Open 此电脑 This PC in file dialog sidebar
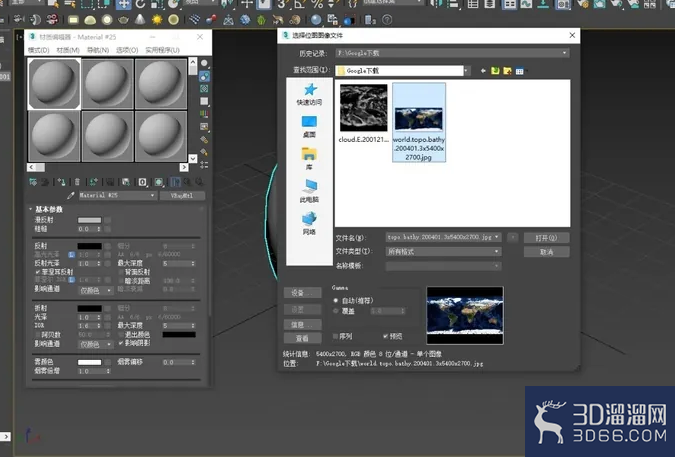 pyautogui.click(x=309, y=191)
